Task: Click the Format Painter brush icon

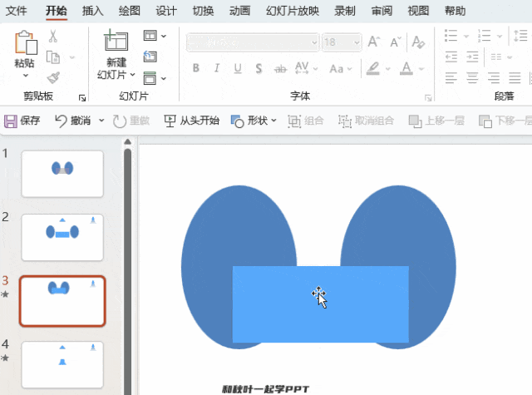Action: tap(53, 78)
